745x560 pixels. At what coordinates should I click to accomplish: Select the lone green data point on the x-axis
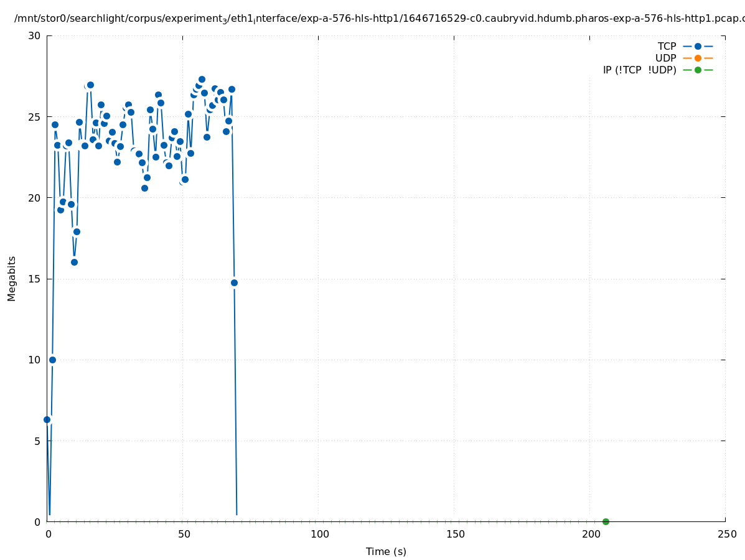point(606,521)
